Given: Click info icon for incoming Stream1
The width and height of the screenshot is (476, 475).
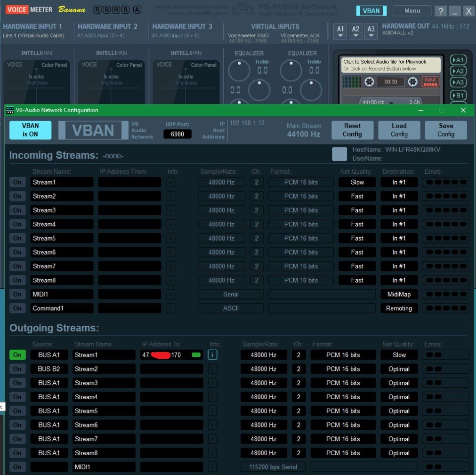Looking at the screenshot, I should click(x=170, y=182).
